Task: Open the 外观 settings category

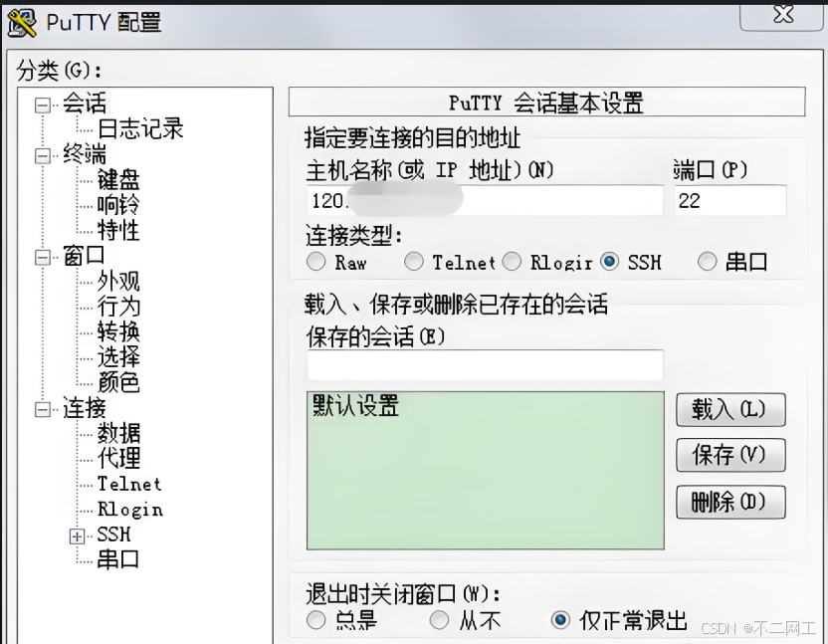Action: tap(118, 281)
